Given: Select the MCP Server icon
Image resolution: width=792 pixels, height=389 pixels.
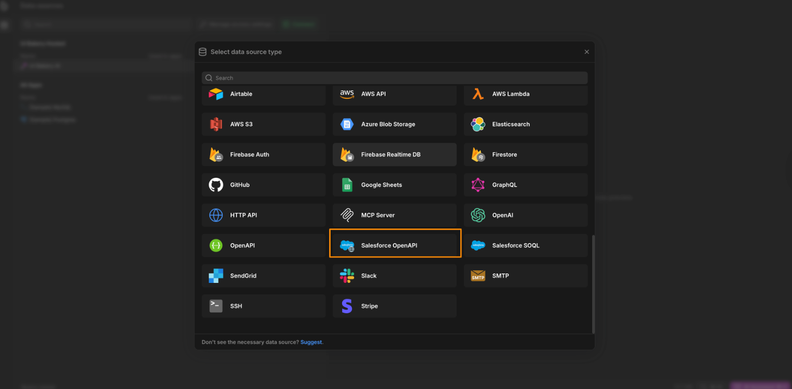Looking at the screenshot, I should point(346,215).
